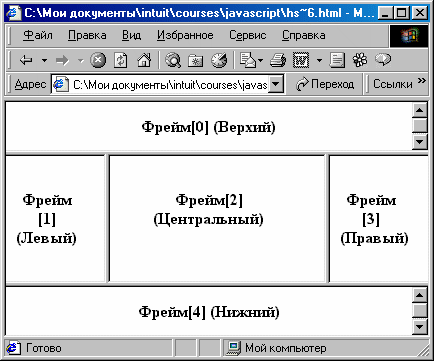Click the bottom frame scrollbar up arrow
The width and height of the screenshot is (435, 362).
click(420, 295)
